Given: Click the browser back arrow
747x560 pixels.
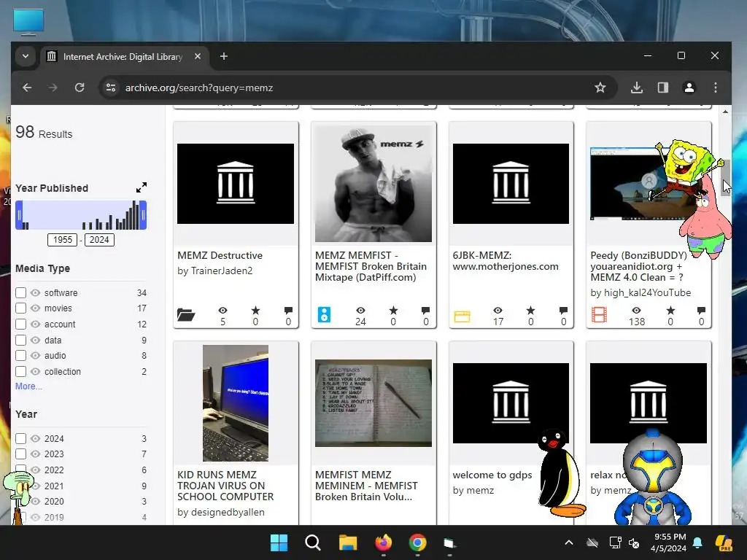Looking at the screenshot, I should [x=27, y=87].
